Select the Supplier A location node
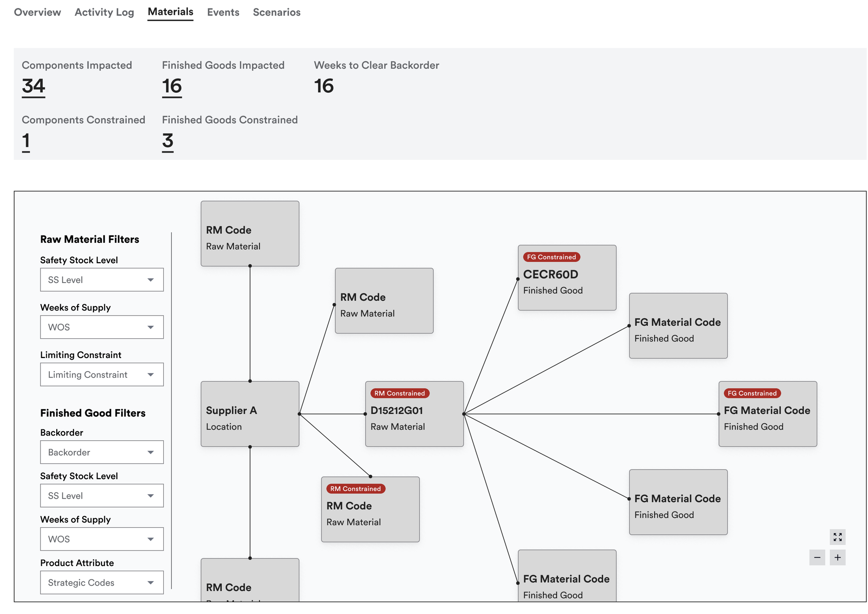This screenshot has height=614, width=868. click(x=250, y=414)
